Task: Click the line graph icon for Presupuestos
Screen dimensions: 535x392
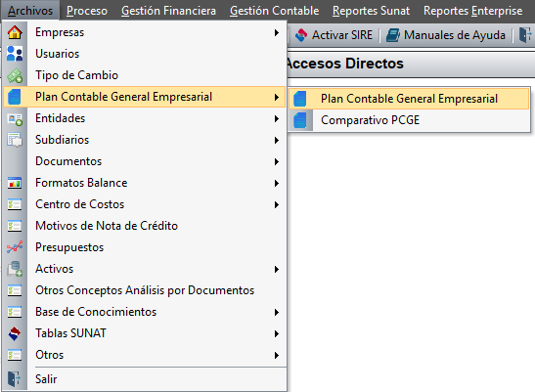Action: [15, 247]
